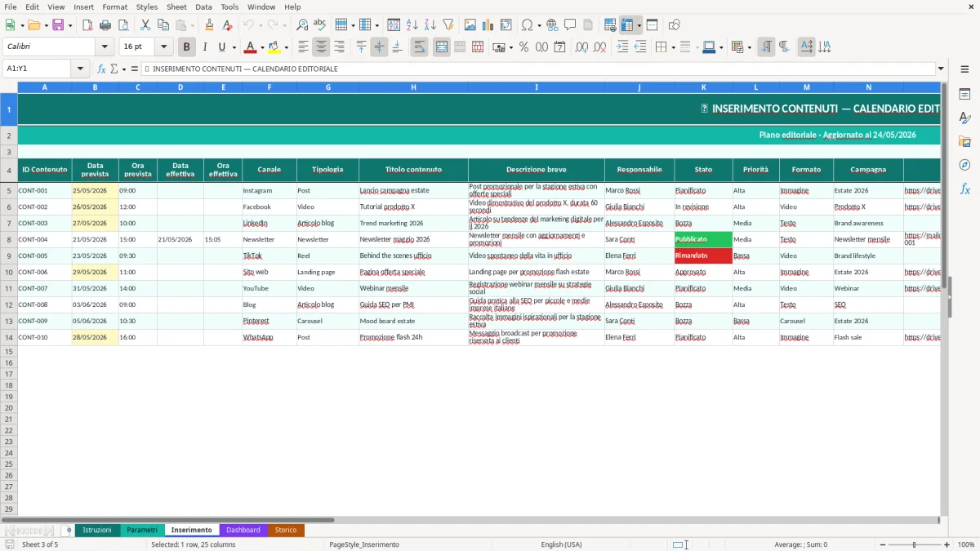
Task: Click Add Decimal Place
Action: [x=582, y=47]
